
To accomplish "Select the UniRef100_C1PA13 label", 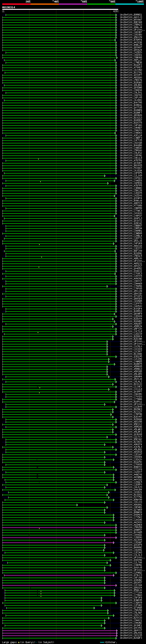I will [x=131, y=178].
